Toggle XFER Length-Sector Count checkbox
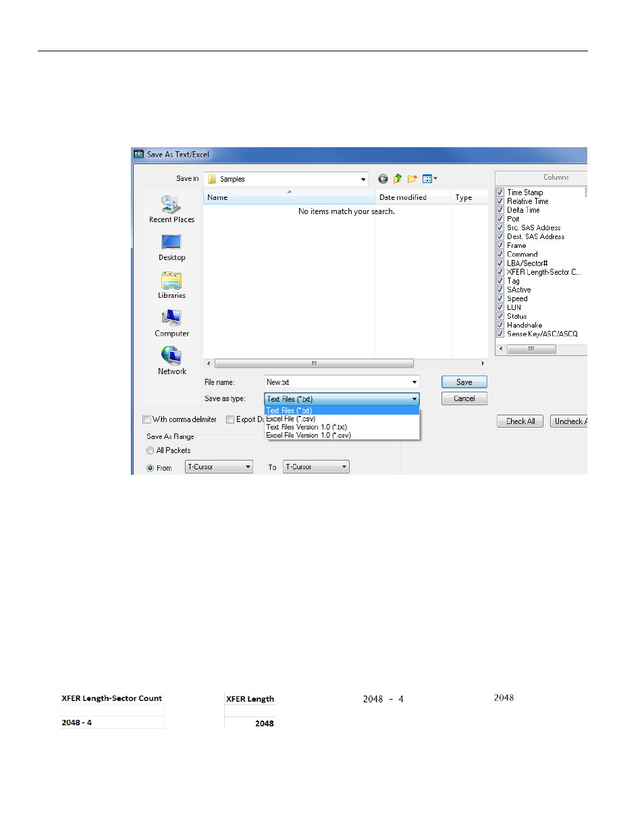This screenshot has height=834, width=644. pos(500,272)
